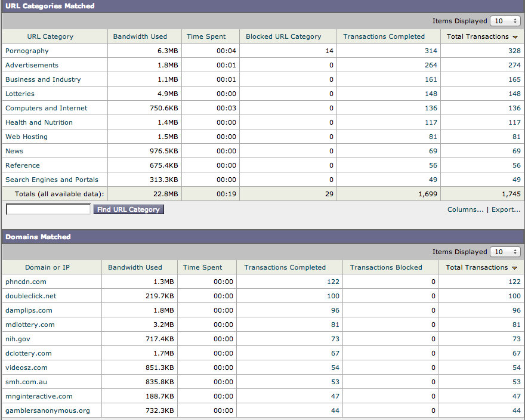The image size is (525, 420).
Task: Click sort arrow on Domains Total Transactions
Action: [514, 268]
